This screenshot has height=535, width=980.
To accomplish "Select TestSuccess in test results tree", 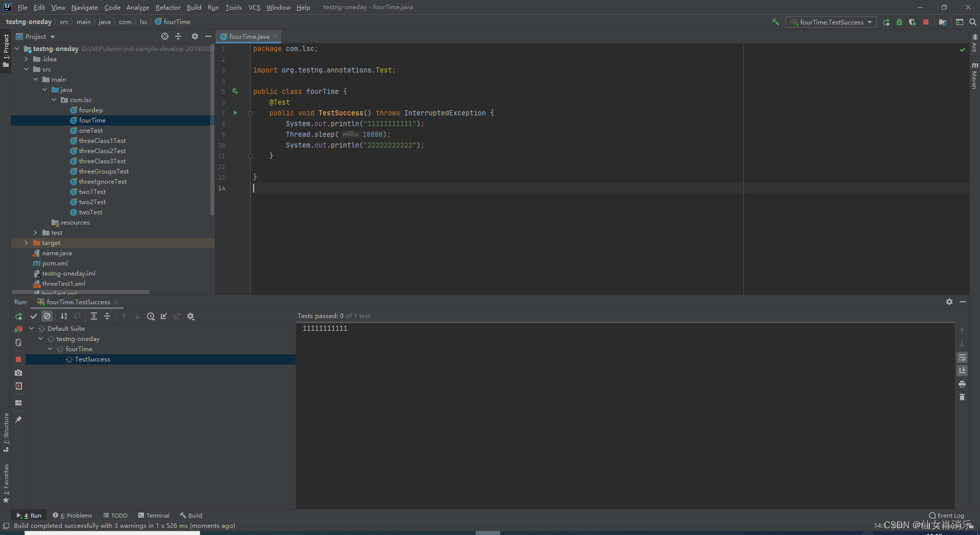I will (92, 359).
